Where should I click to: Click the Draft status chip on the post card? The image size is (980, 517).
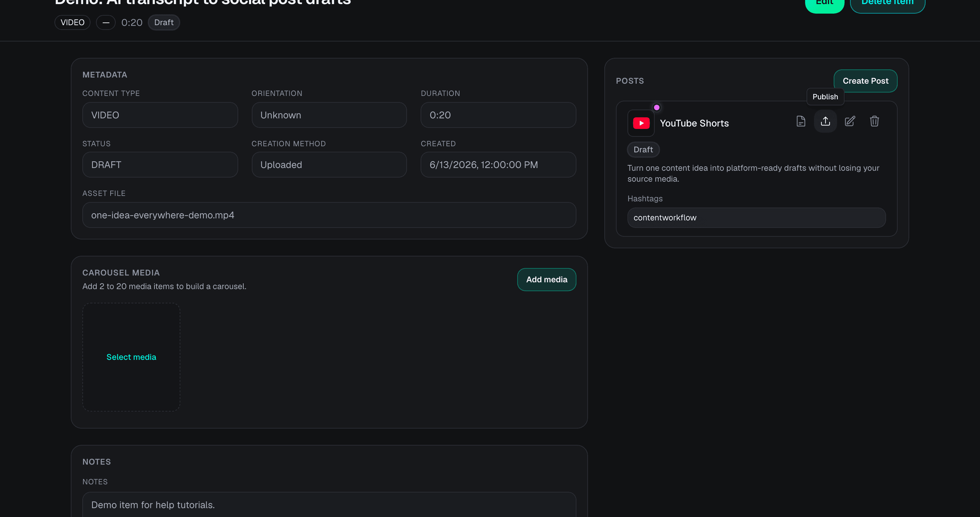[x=643, y=149]
